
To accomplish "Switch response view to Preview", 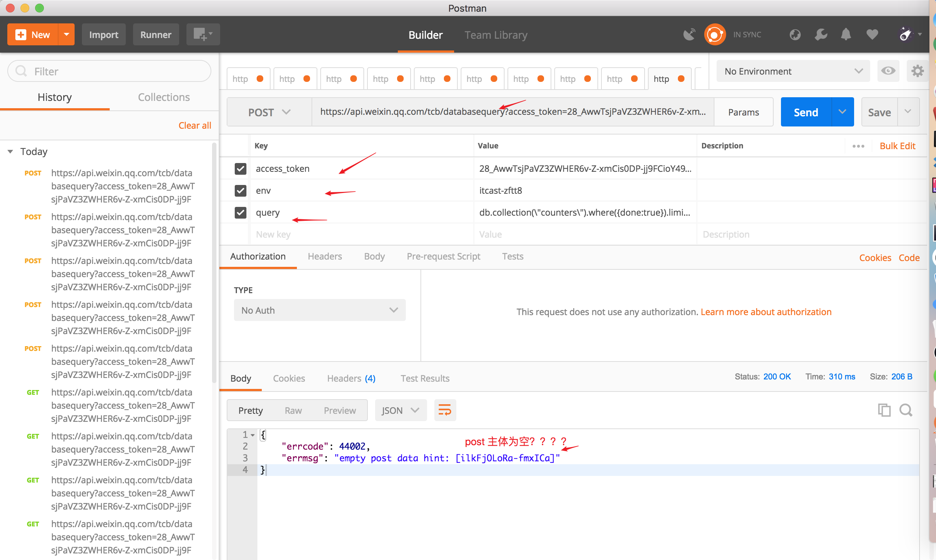I will tap(340, 410).
